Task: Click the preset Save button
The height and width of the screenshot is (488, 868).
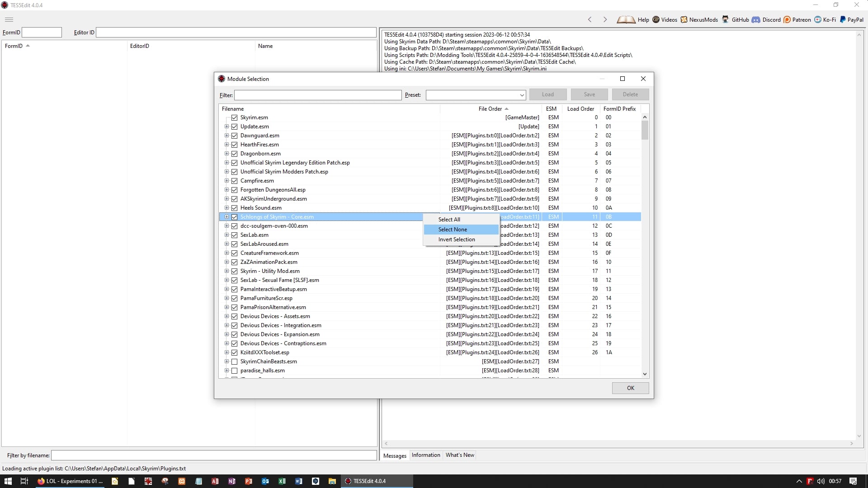Action: (x=589, y=94)
